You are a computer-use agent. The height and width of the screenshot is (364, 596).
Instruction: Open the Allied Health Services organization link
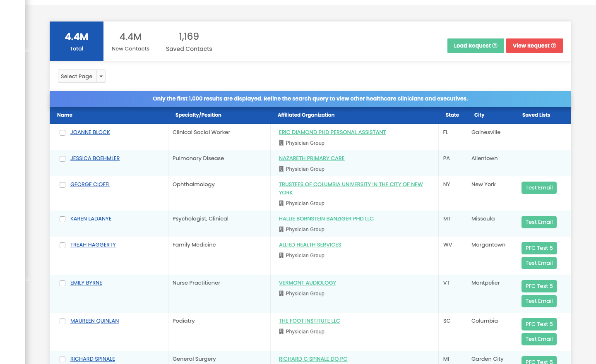click(x=310, y=245)
